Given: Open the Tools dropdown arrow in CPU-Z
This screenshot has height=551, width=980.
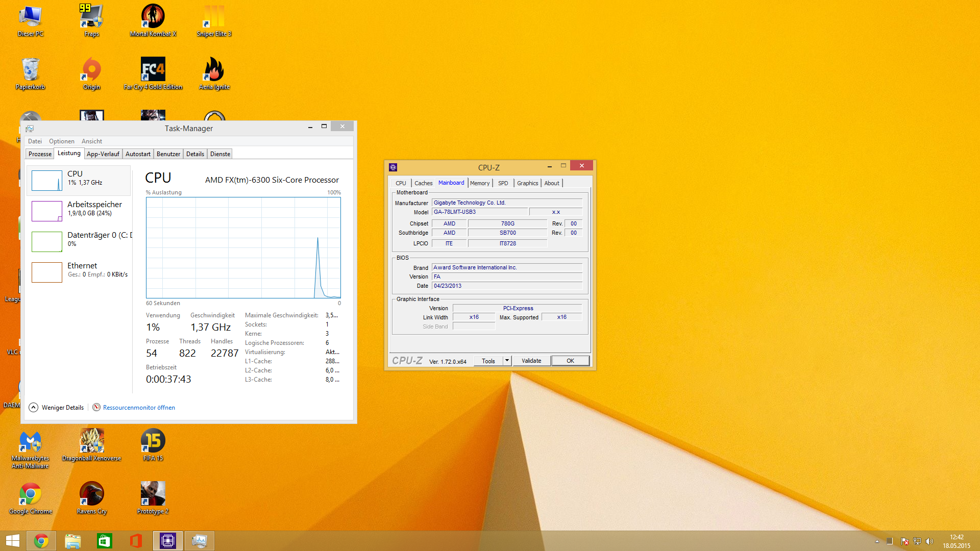Looking at the screenshot, I should (507, 361).
